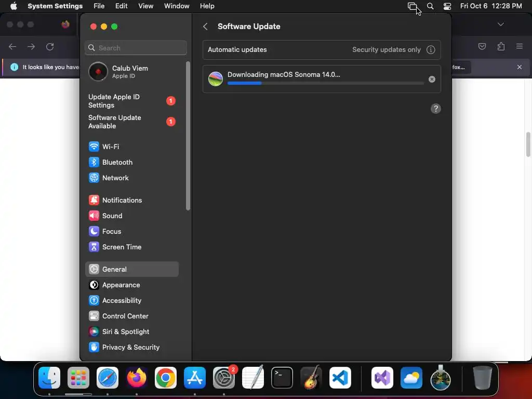The height and width of the screenshot is (399, 532).
Task: Open Pocket save icon in Firefox
Action: [x=482, y=46]
